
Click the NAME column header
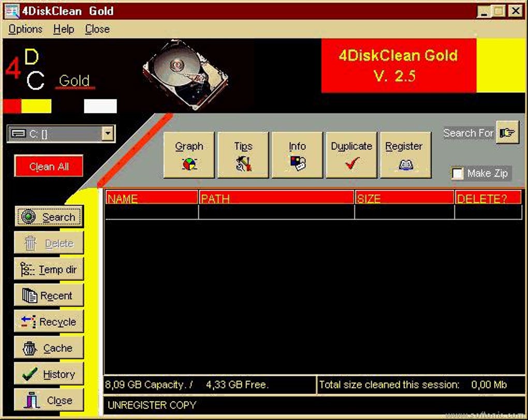pyautogui.click(x=152, y=197)
